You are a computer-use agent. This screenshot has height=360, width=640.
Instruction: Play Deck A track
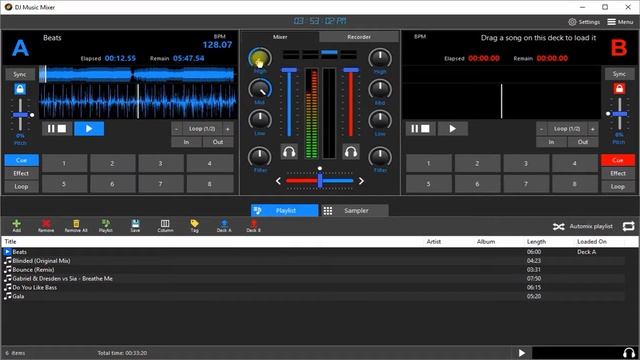point(89,129)
